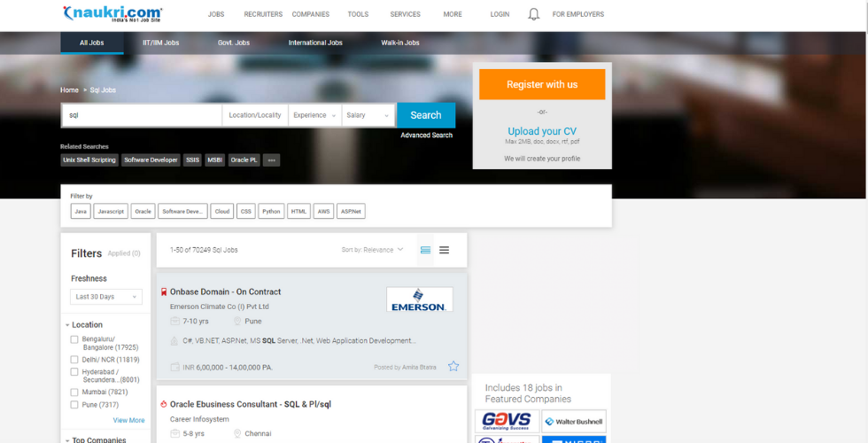This screenshot has width=868, height=443.
Task: Open the Sort by Relevance dropdown
Action: pos(373,250)
